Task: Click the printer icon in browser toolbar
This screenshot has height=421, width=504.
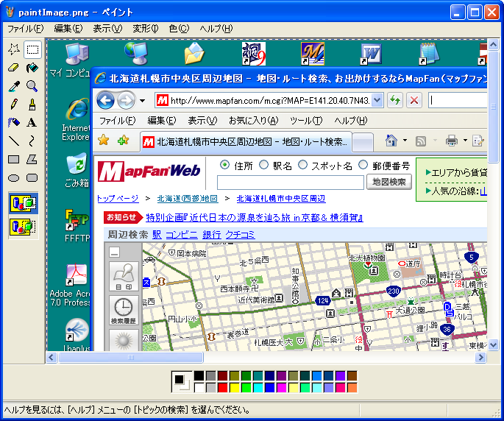Action: click(x=452, y=141)
